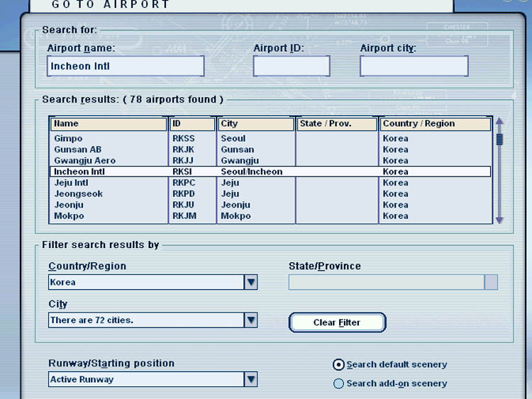Screen dimensions: 532x399
Task: Enable Search add-on scenery option
Action: click(x=339, y=383)
